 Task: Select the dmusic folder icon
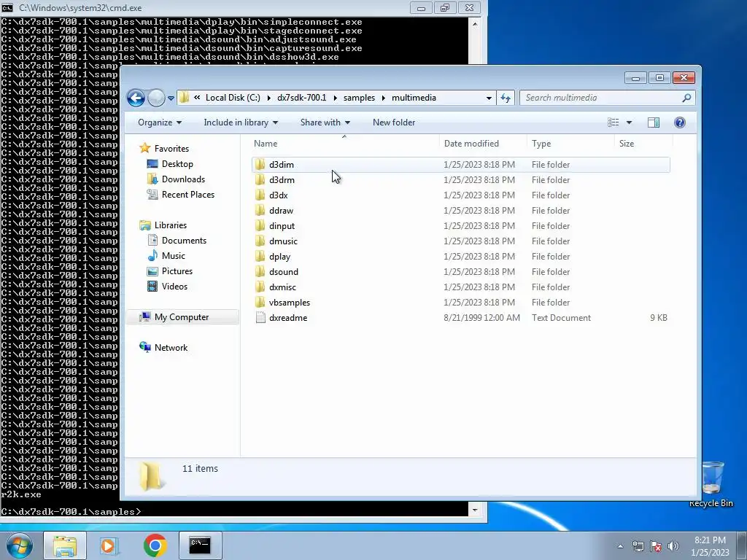tap(260, 241)
